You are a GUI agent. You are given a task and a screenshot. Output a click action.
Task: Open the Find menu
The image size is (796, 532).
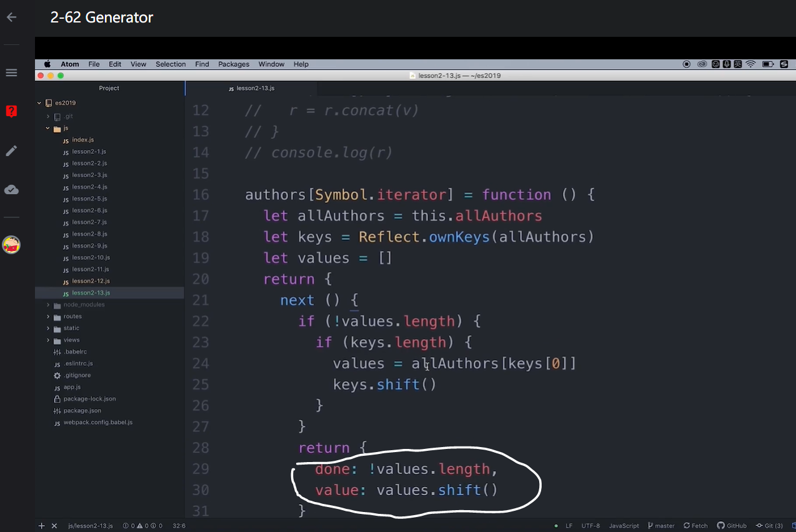(x=202, y=64)
